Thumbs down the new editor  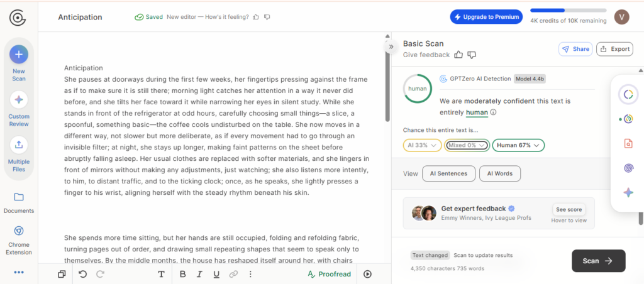(267, 17)
